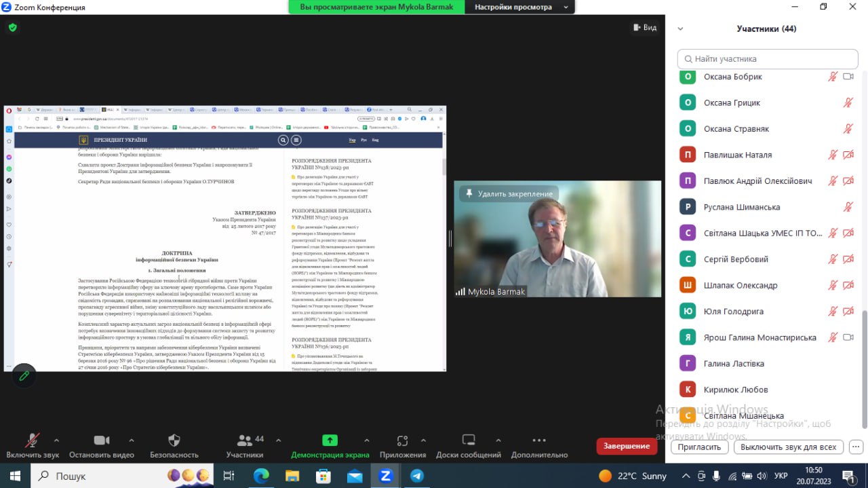Click Оксана Грицик's muted microphone icon
The image size is (868, 488).
848,102
